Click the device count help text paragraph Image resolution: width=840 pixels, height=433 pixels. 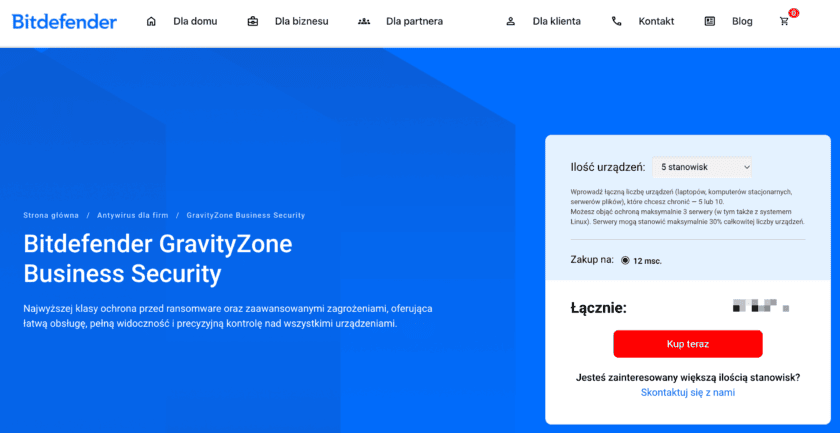688,206
